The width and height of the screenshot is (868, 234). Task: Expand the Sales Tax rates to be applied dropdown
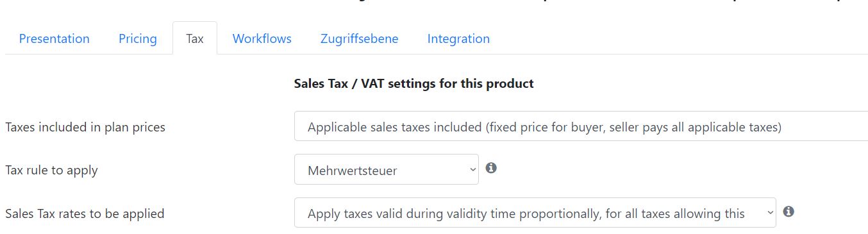click(535, 212)
